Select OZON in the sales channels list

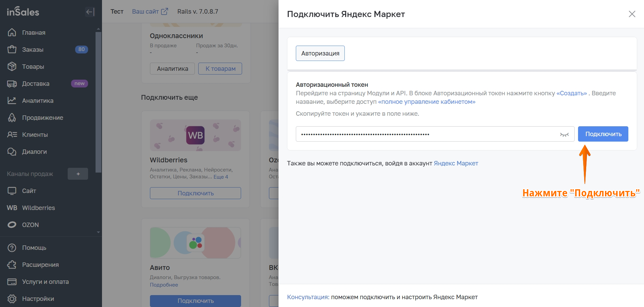[30, 225]
